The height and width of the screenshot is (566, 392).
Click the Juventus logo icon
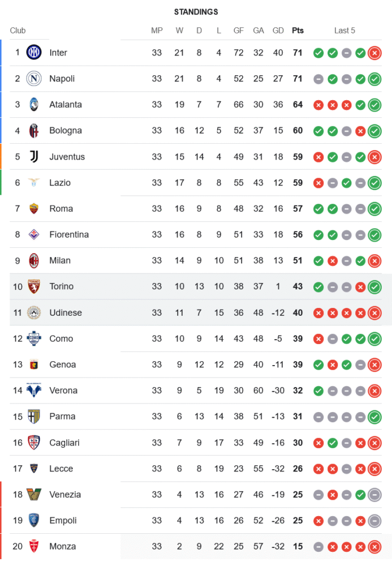tap(34, 157)
